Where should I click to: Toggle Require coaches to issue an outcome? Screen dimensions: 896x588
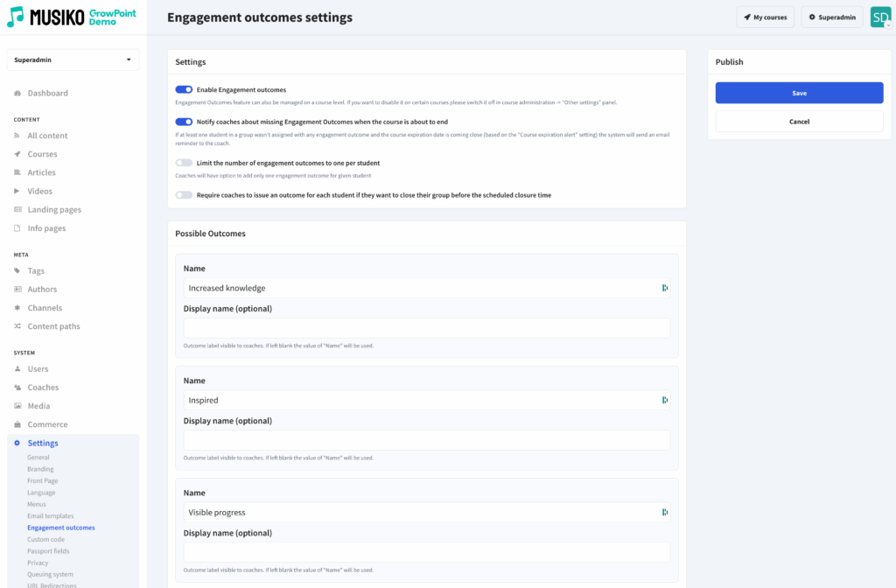tap(184, 195)
